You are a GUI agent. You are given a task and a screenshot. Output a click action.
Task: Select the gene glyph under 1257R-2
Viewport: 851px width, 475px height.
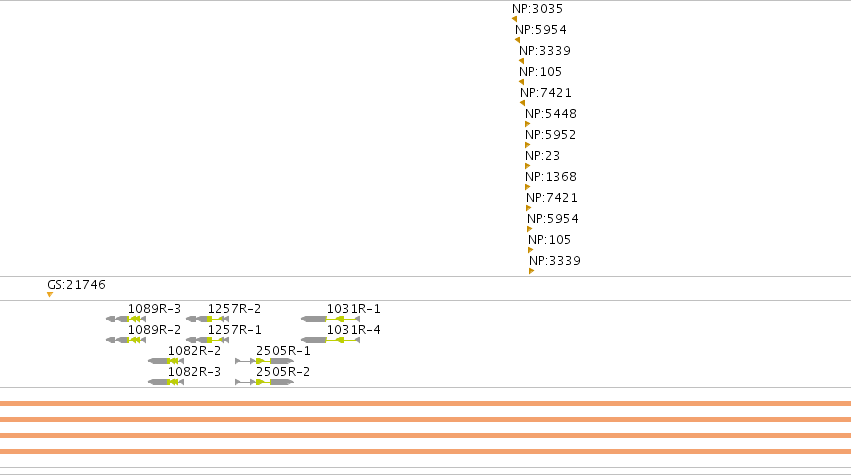click(x=207, y=319)
